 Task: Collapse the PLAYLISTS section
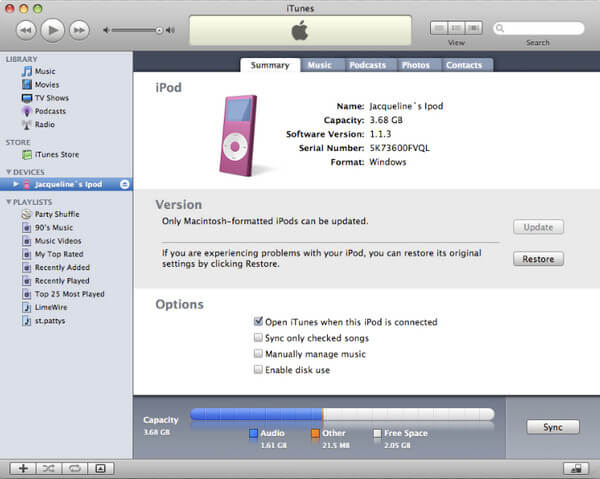coord(8,202)
